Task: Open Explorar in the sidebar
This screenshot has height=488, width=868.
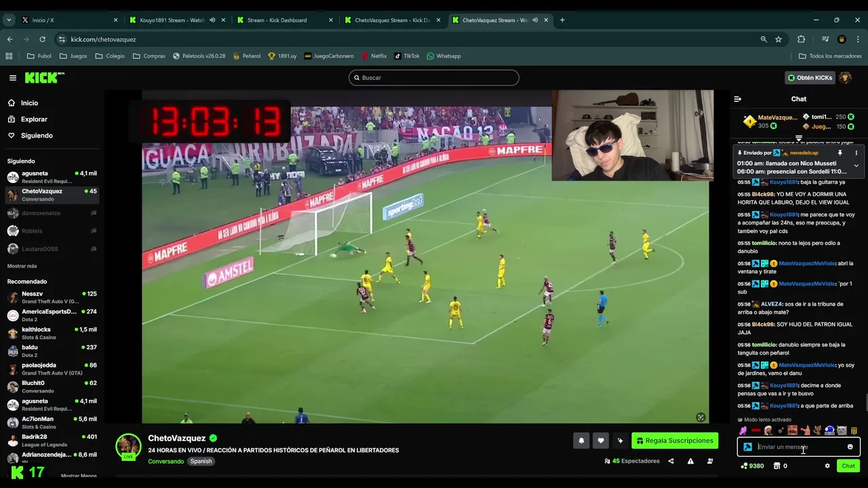Action: pyautogui.click(x=34, y=119)
